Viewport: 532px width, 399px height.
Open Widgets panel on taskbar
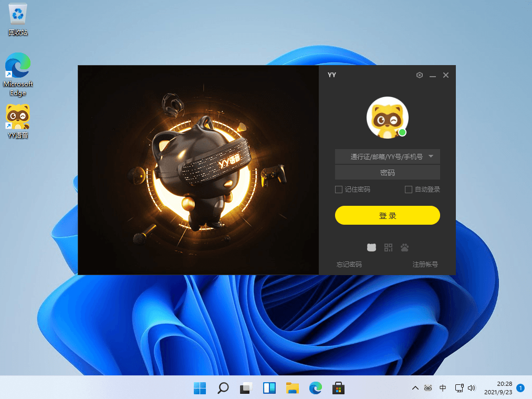click(269, 388)
